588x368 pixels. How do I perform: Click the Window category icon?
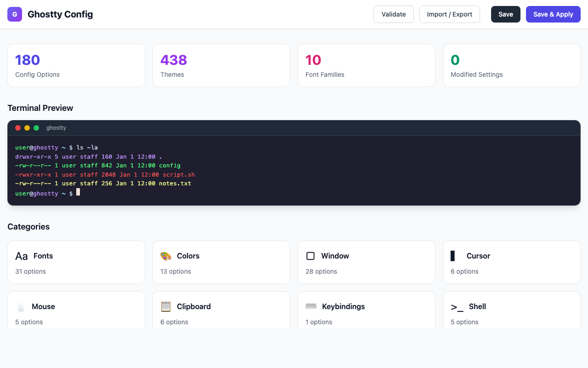pyautogui.click(x=311, y=256)
